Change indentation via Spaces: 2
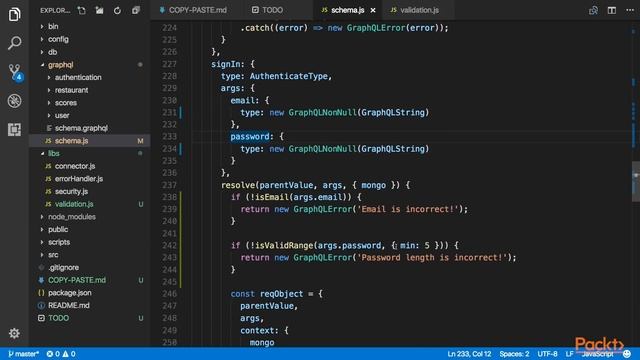Image resolution: width=640 pixels, height=360 pixels. (514, 354)
